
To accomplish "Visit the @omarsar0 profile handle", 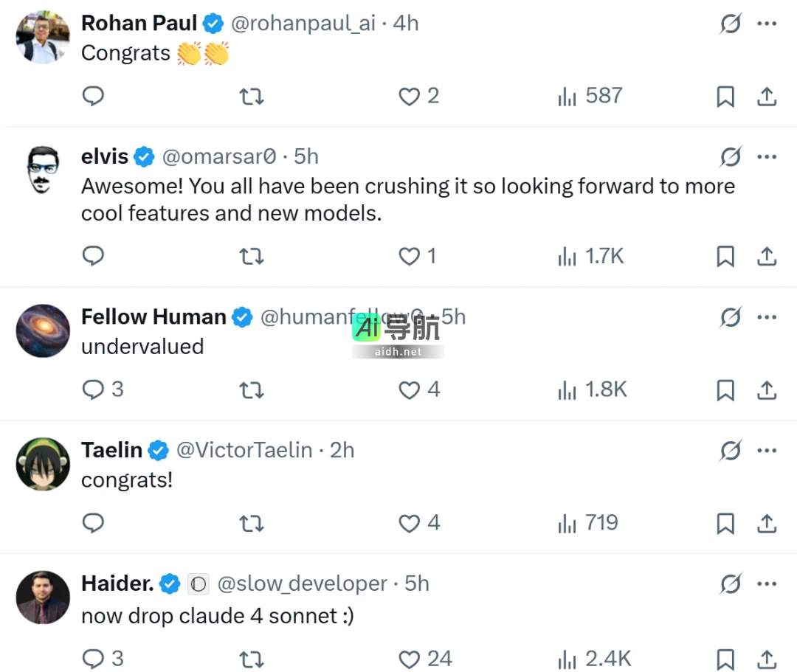I will point(218,156).
